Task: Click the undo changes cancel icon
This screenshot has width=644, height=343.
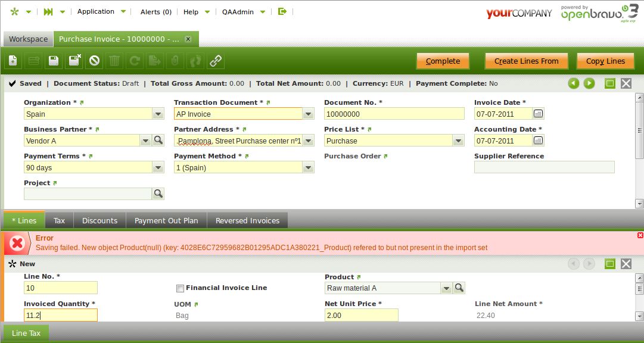Action: click(94, 61)
